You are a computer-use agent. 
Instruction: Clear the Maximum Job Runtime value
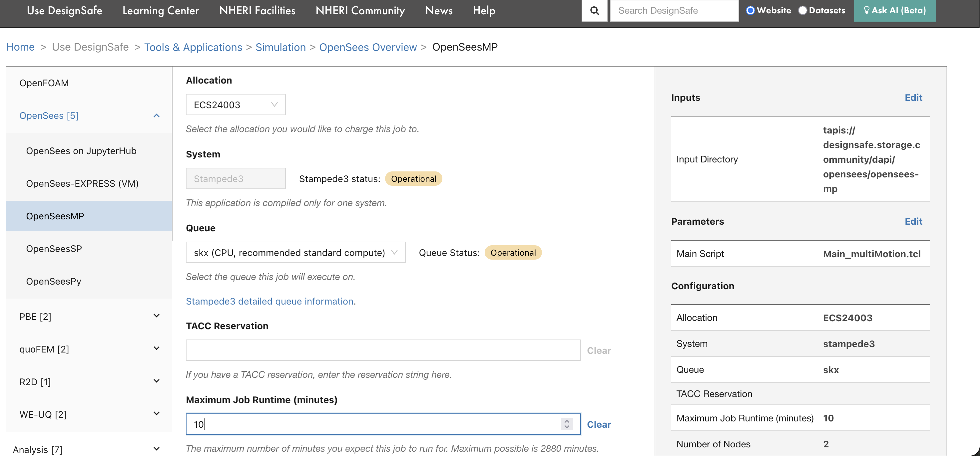click(599, 424)
